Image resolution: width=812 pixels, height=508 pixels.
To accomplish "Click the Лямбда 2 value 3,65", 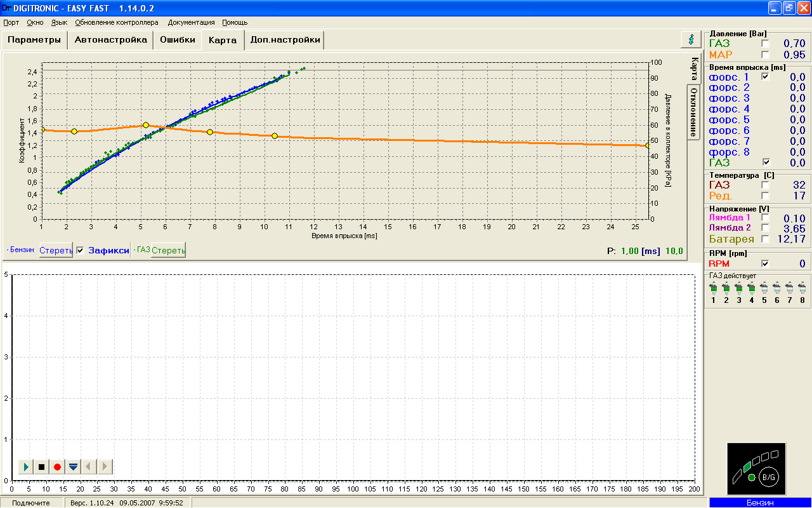I will [794, 229].
